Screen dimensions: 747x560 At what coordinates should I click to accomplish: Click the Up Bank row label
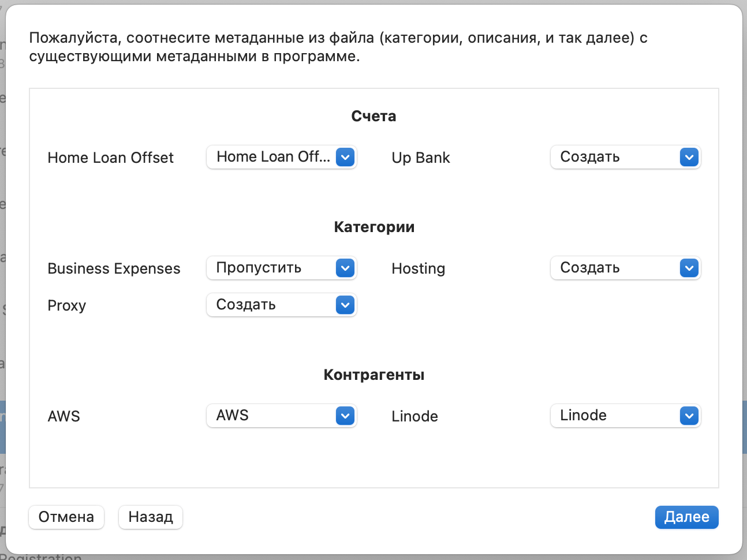click(x=421, y=158)
